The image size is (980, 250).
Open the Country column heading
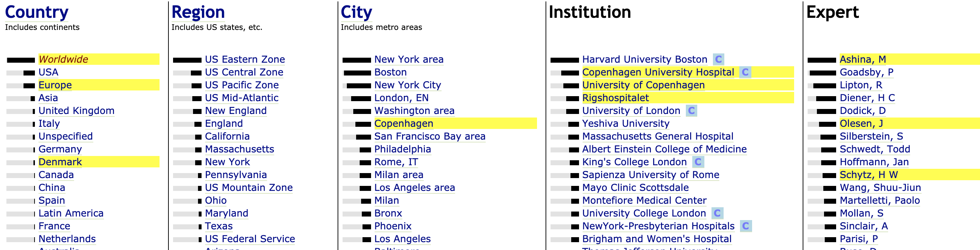37,12
